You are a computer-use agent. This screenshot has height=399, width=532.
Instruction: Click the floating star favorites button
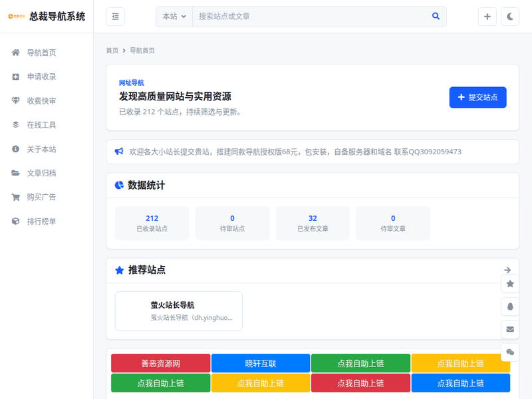(x=510, y=284)
